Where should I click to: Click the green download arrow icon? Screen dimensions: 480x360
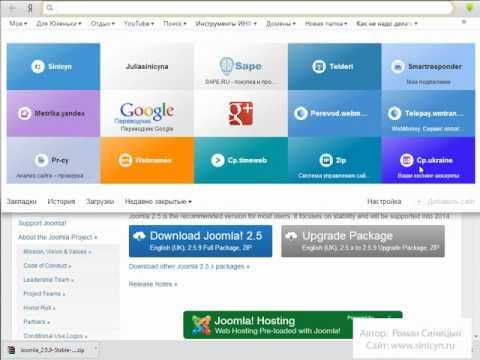[469, 8]
